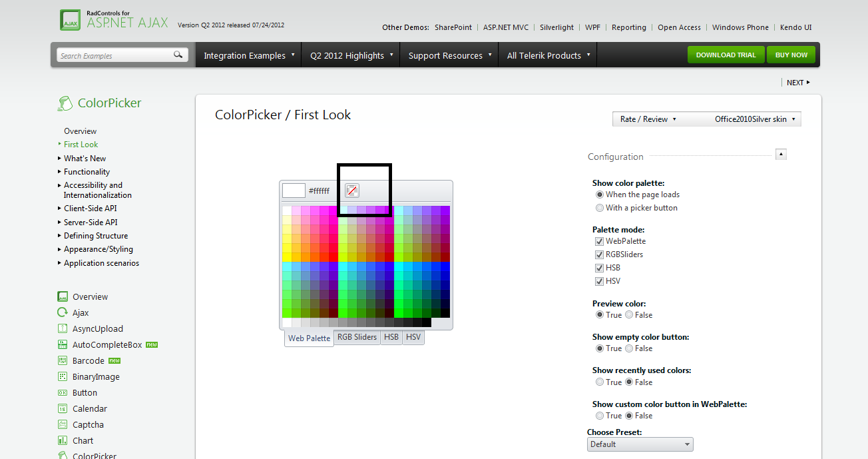Open the ASP.NET MVC demos link
Viewport: 868px width, 459px height.
click(506, 27)
